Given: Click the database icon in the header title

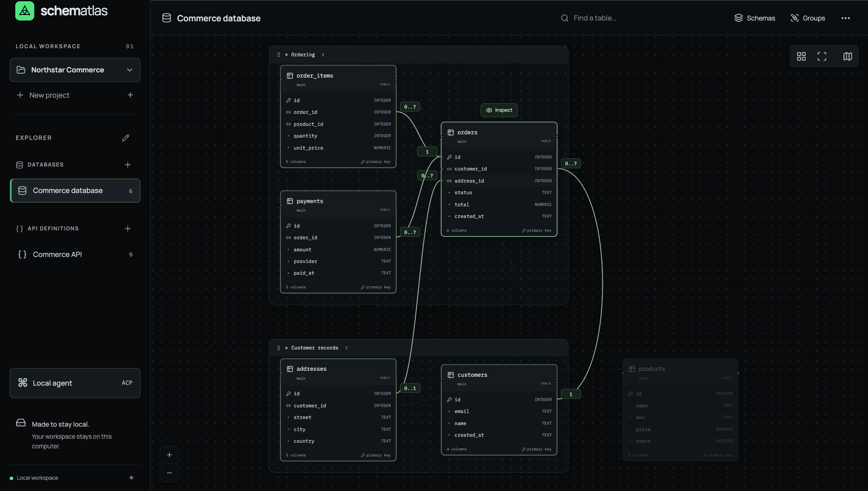Looking at the screenshot, I should tap(166, 18).
